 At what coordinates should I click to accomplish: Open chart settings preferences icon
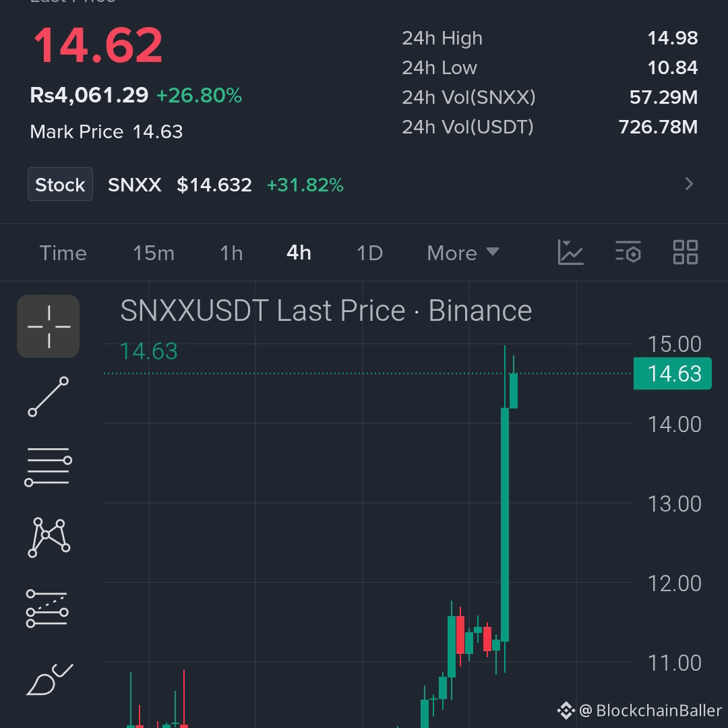(628, 253)
